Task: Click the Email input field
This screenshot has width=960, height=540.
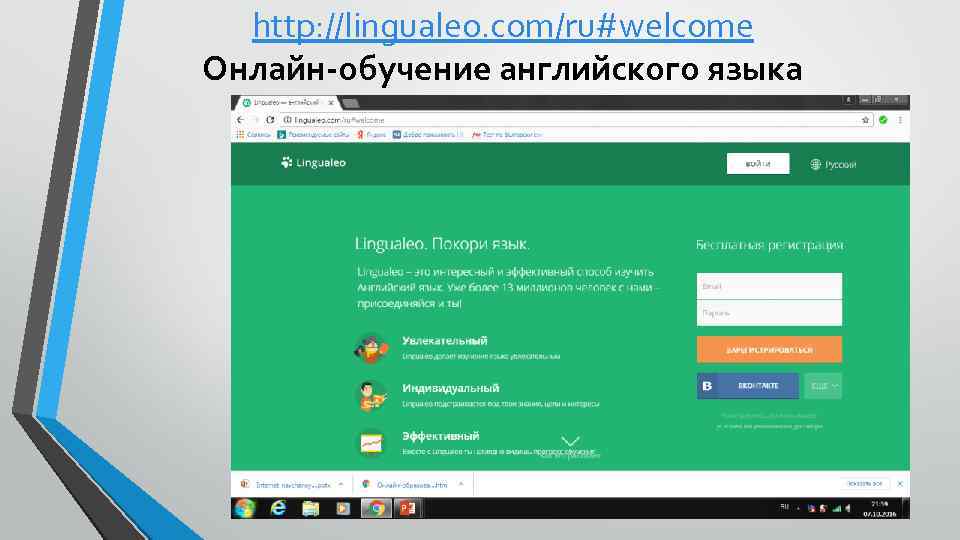Action: tap(769, 286)
